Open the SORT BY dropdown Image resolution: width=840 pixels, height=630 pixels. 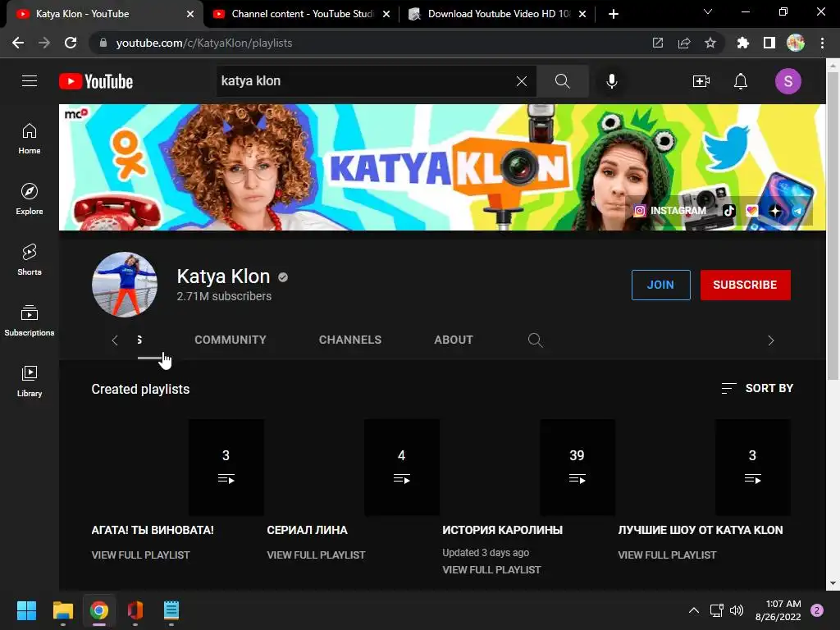tap(757, 388)
